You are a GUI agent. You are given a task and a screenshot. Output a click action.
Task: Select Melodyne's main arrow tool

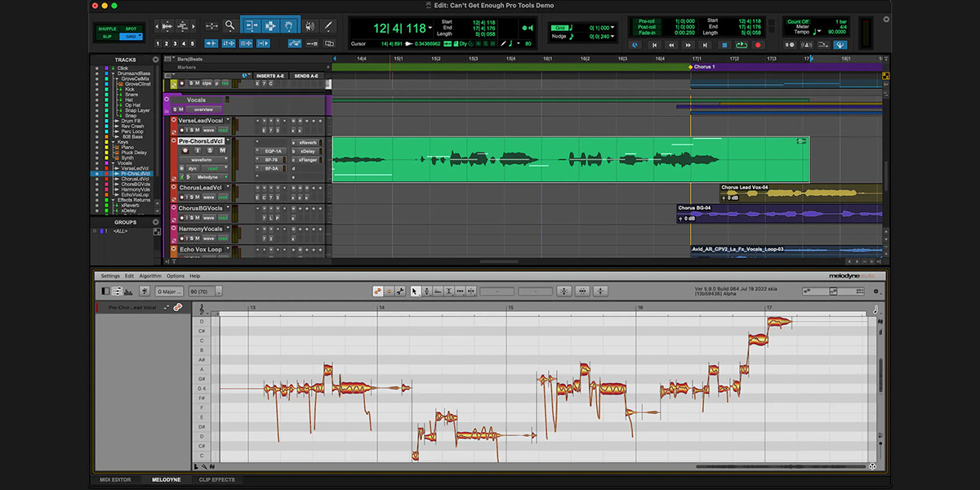click(x=415, y=291)
